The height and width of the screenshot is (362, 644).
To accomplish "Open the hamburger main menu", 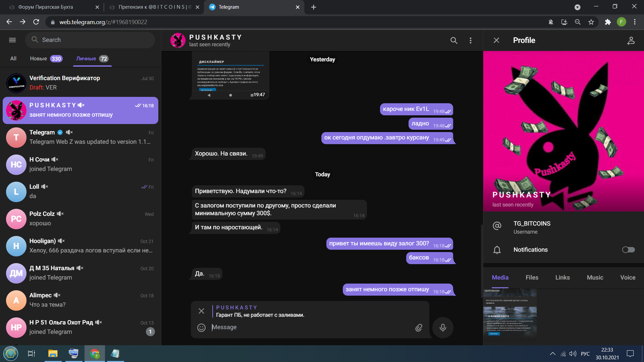I will (x=12, y=40).
